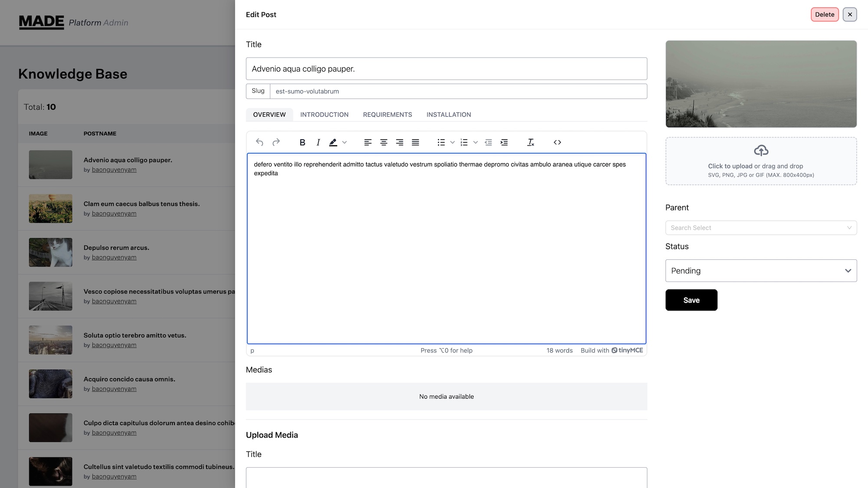Switch to the Installation tab
The width and height of the screenshot is (868, 488).
tap(448, 115)
